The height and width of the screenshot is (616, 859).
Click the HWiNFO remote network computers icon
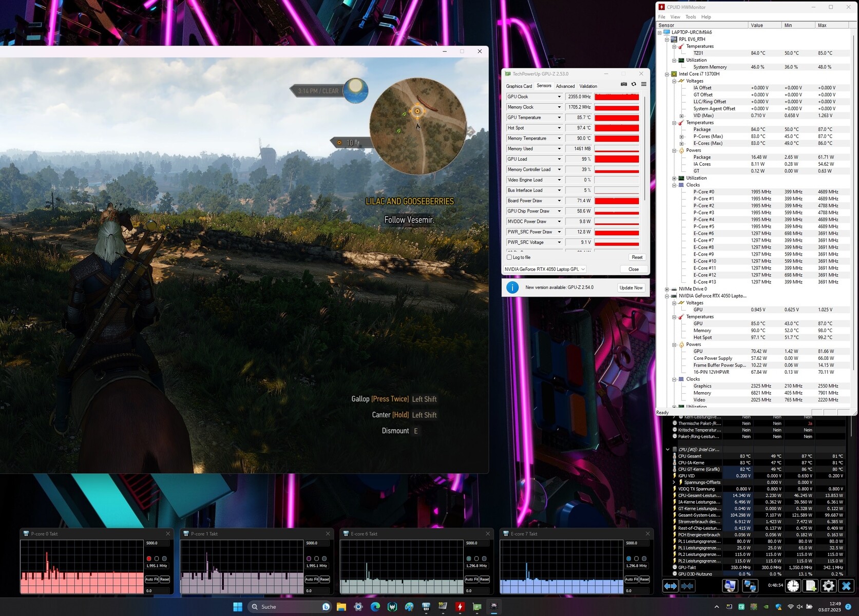[750, 586]
